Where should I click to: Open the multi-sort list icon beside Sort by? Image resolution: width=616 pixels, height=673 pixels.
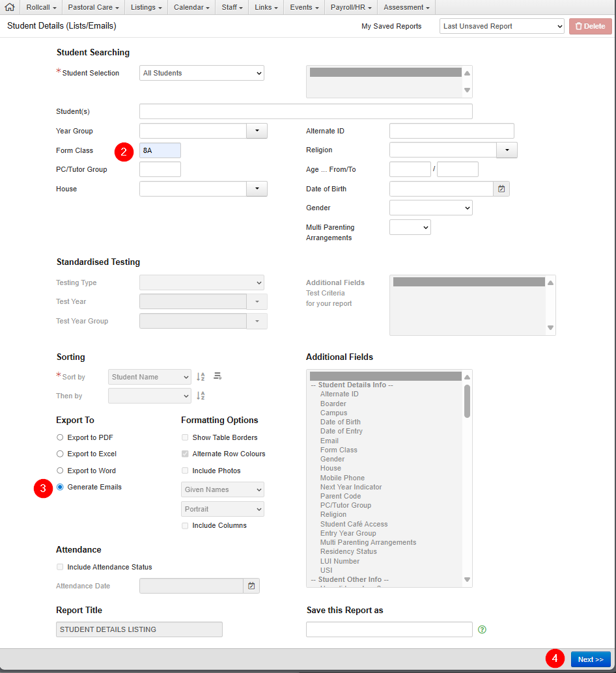click(x=217, y=376)
